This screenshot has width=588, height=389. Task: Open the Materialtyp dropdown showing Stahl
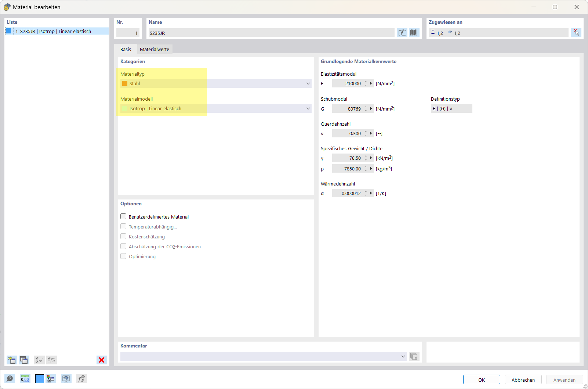pos(308,83)
